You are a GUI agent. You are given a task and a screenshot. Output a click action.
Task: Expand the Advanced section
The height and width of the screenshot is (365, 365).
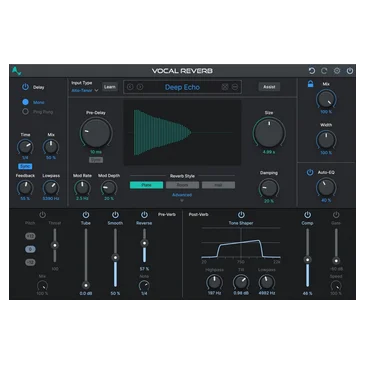click(182, 197)
